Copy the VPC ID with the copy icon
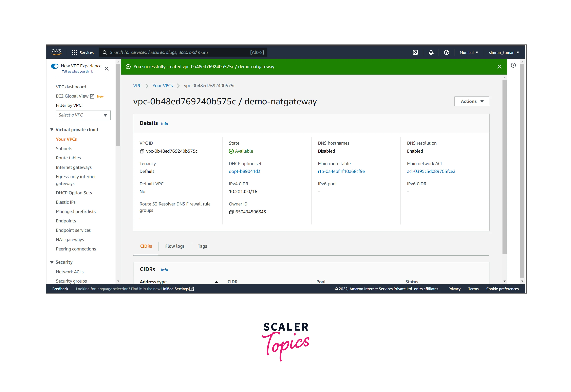Image resolution: width=571 pixels, height=392 pixels. [142, 151]
